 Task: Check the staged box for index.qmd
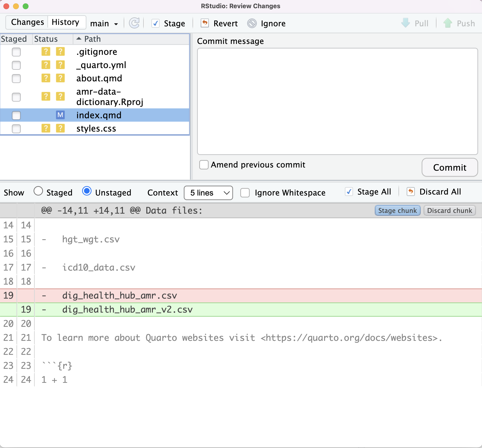[x=16, y=115]
